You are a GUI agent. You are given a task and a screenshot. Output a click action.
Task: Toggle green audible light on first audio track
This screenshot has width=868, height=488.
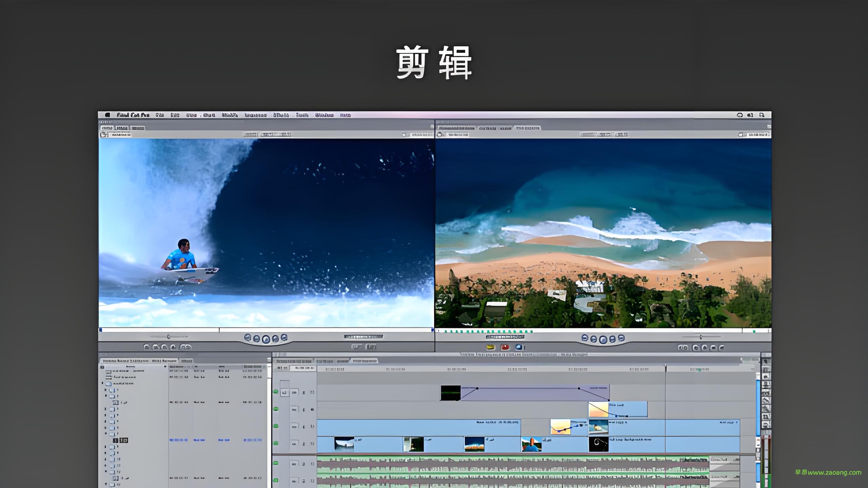[x=276, y=463]
